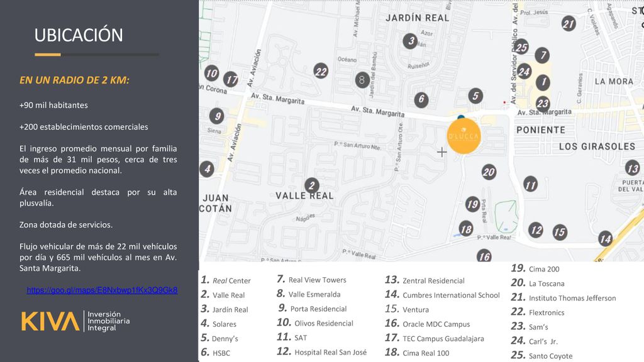This screenshot has height=362, width=644.
Task: Select legend entry '16. Oracle MDC Campus'
Action: 428,324
